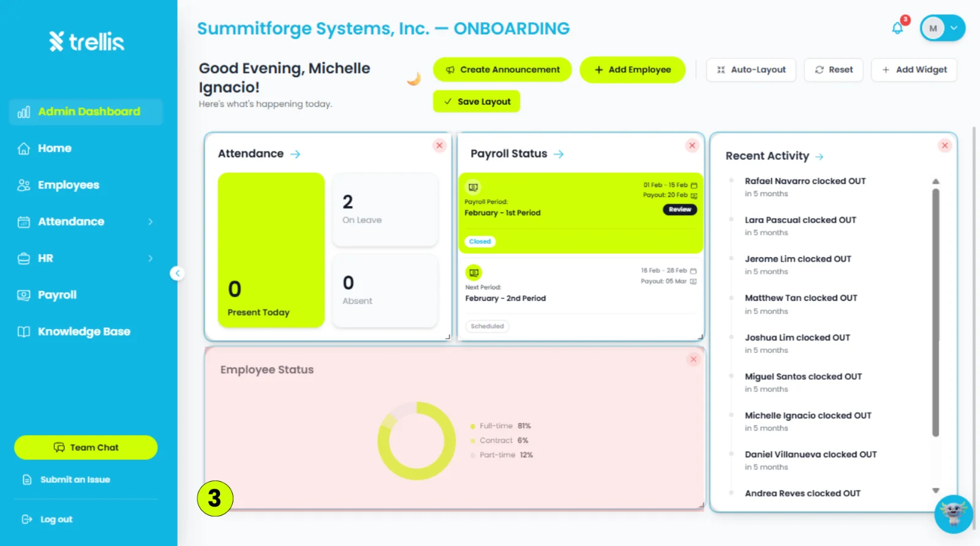Click the Recent Activity scrollbar down arrow
The image size is (980, 546).
pyautogui.click(x=935, y=490)
